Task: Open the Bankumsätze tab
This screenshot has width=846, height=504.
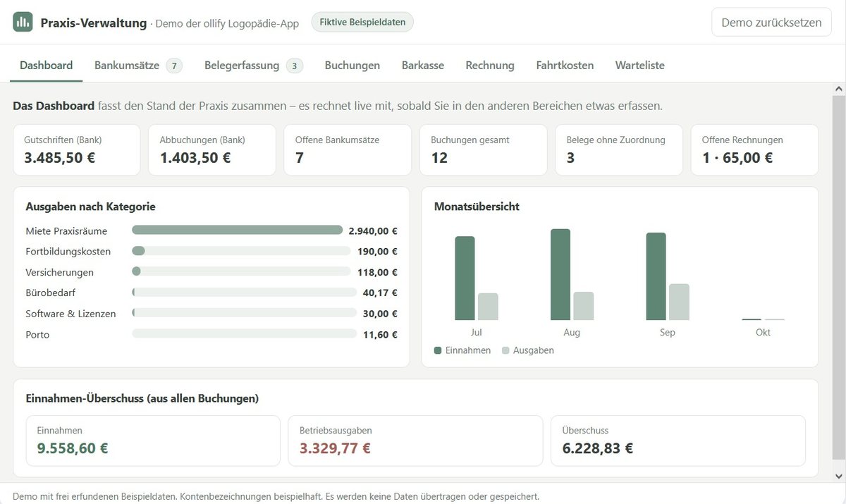Action: (x=137, y=65)
